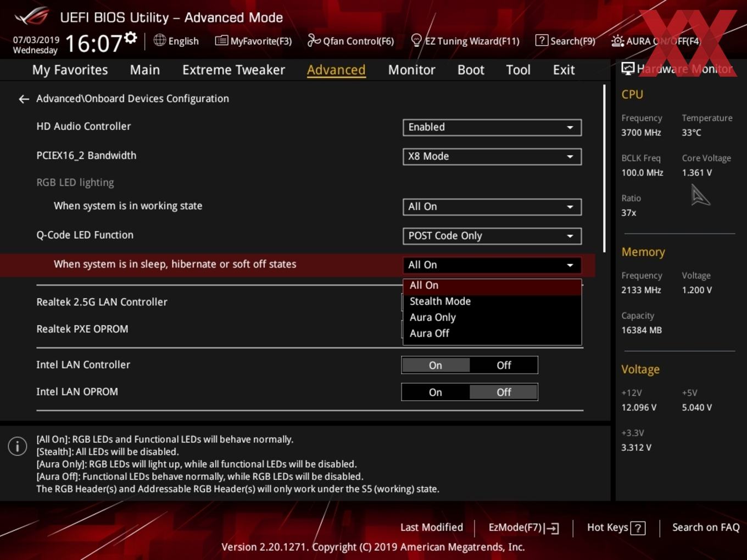Click the Realtek 2.5G LAN Controller label
This screenshot has width=747, height=560.
coord(102,302)
